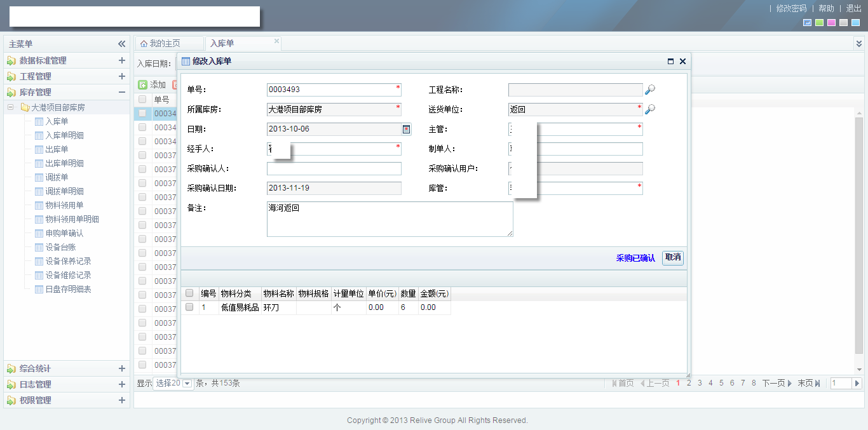Click the search icon beside 工程名称
The image size is (868, 430).
click(649, 90)
